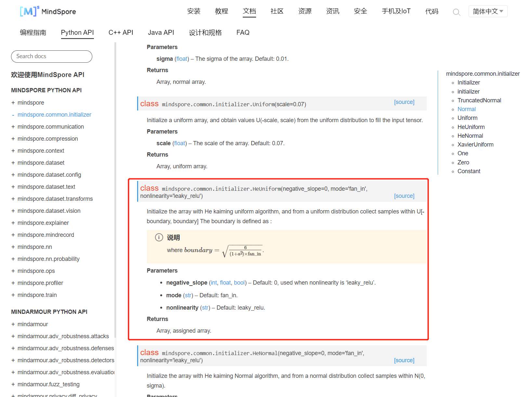Click the MindSpore logo
The width and height of the screenshot is (532, 397).
click(x=48, y=11)
